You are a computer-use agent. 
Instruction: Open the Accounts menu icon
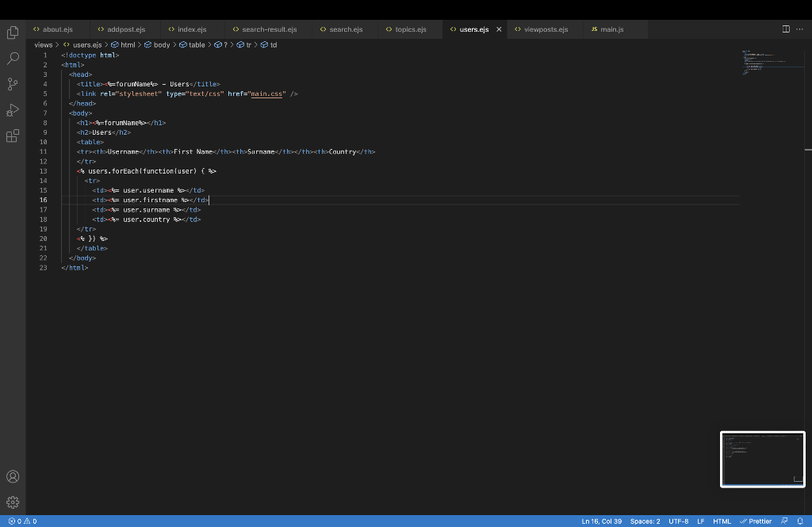(13, 477)
